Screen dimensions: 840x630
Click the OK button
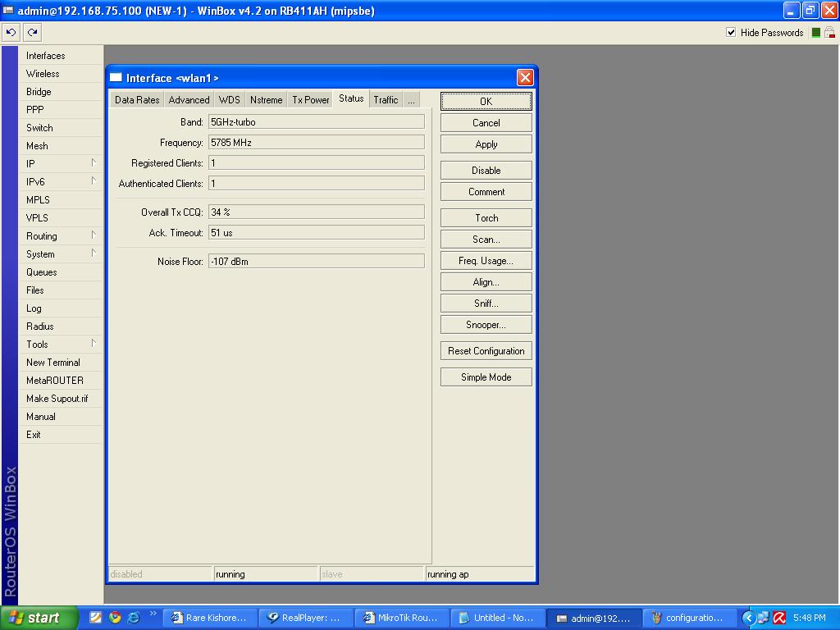tap(486, 101)
